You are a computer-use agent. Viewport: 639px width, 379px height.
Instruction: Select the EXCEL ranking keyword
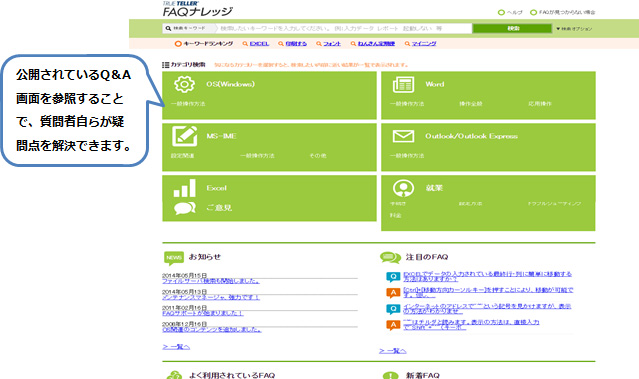tap(259, 44)
